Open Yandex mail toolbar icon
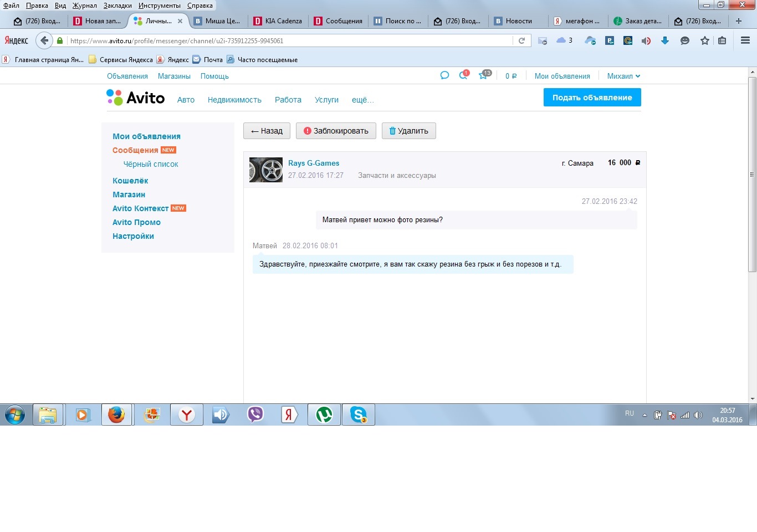Screen dimensions: 757x532 [x=543, y=40]
